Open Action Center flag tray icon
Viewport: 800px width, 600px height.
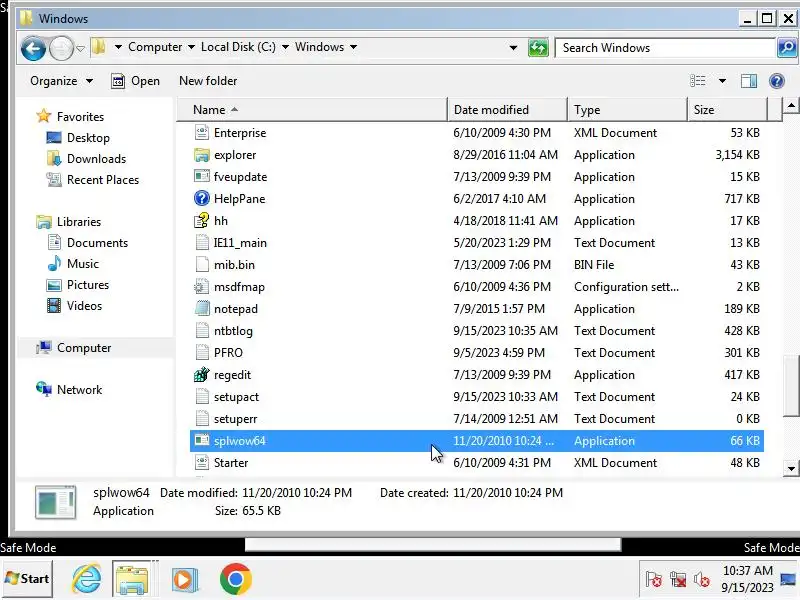tap(653, 580)
